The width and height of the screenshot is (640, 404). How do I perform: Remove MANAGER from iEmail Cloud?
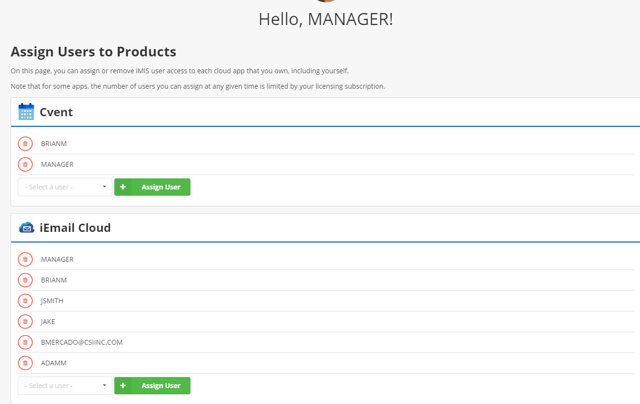click(26, 260)
